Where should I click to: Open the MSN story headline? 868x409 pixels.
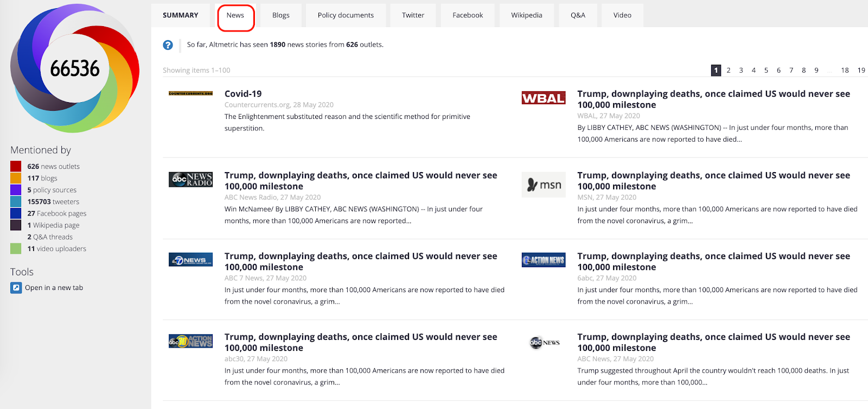tap(713, 180)
